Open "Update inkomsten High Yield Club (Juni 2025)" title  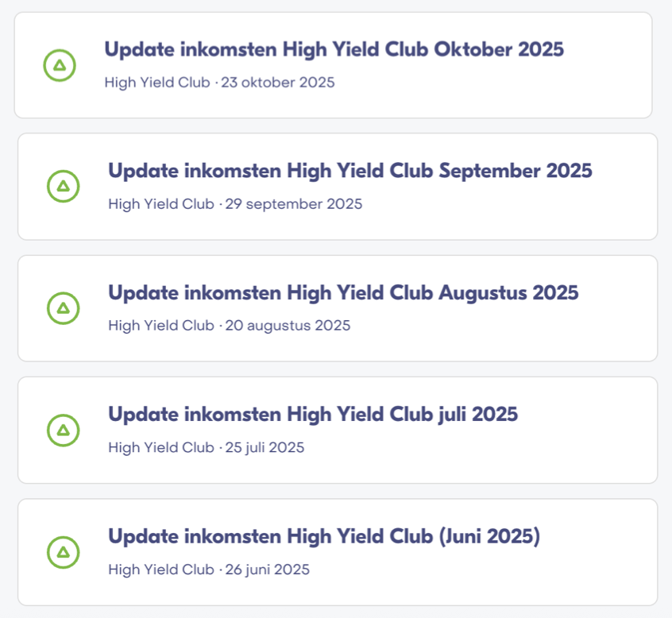click(324, 536)
